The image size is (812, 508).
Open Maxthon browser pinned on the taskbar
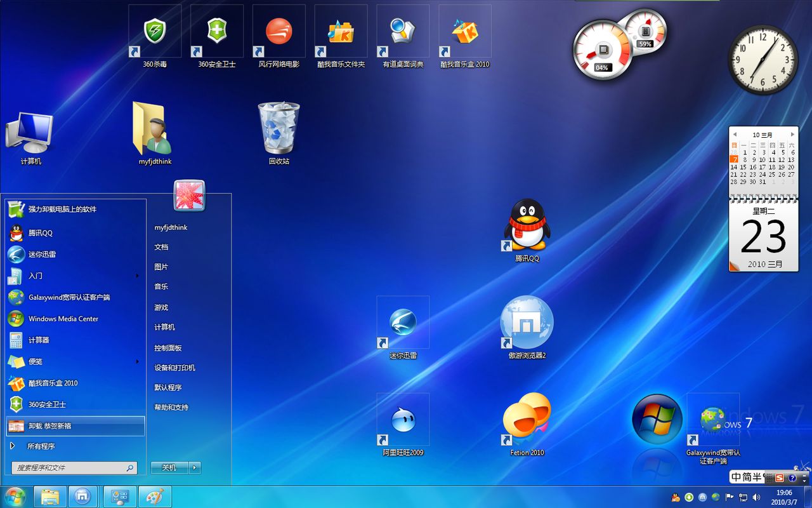(82, 497)
